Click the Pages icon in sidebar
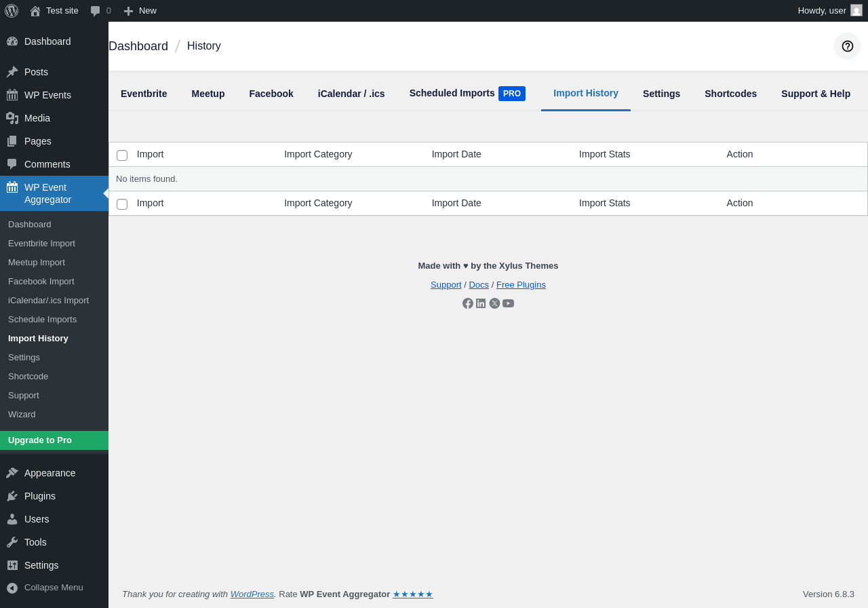Viewport: 868px width, 608px height. pos(12,141)
